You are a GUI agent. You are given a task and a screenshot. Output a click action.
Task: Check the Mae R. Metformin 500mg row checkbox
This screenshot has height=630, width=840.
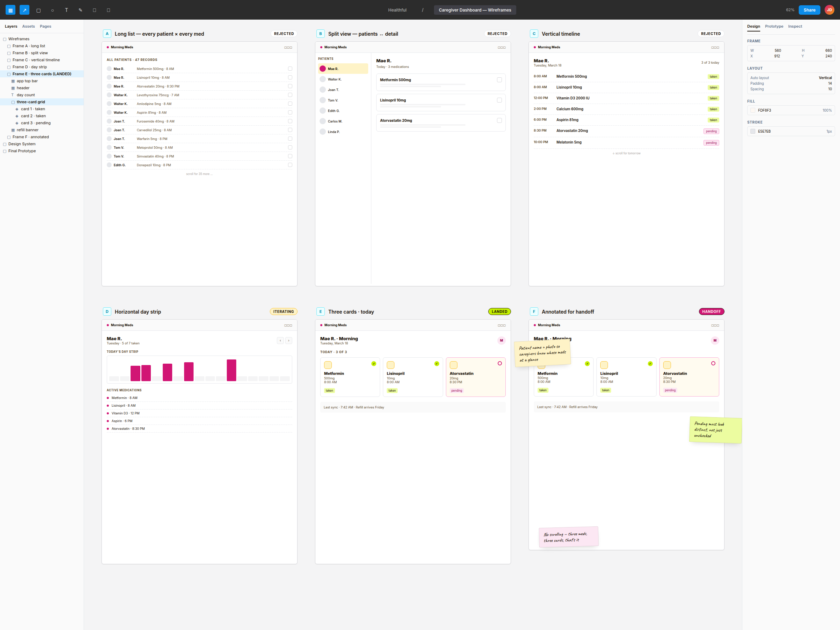click(x=290, y=69)
